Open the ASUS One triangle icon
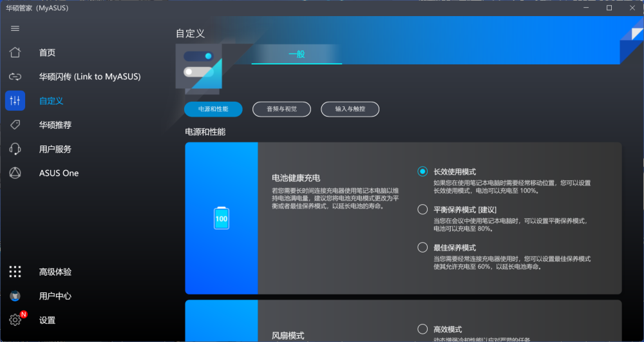Viewport: 644px width, 342px height. [15, 173]
